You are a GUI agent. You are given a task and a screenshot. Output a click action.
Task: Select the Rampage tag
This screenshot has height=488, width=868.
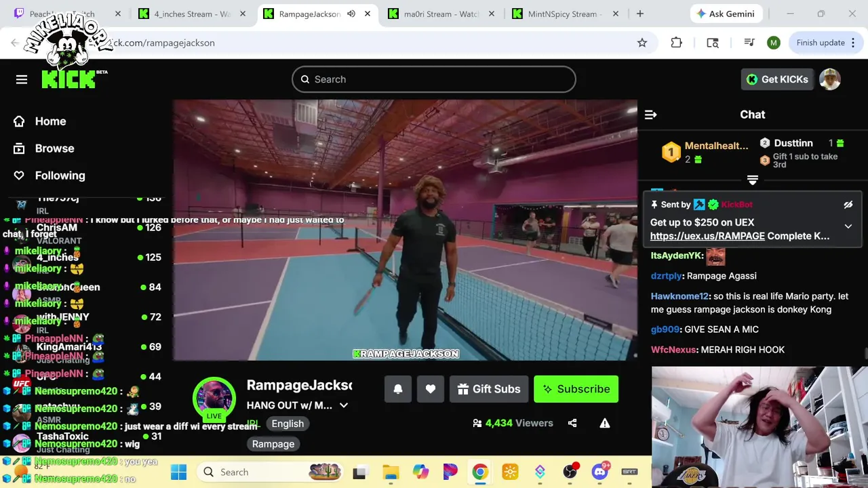click(x=273, y=444)
